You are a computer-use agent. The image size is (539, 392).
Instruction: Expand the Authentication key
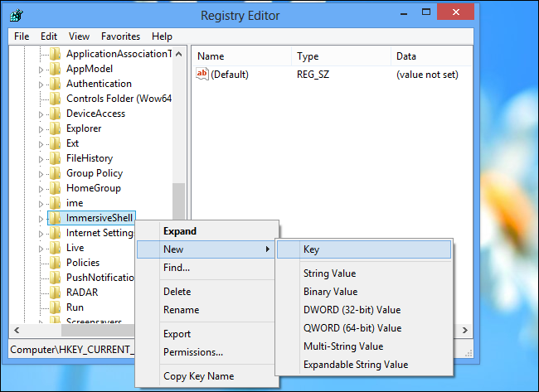click(x=41, y=85)
